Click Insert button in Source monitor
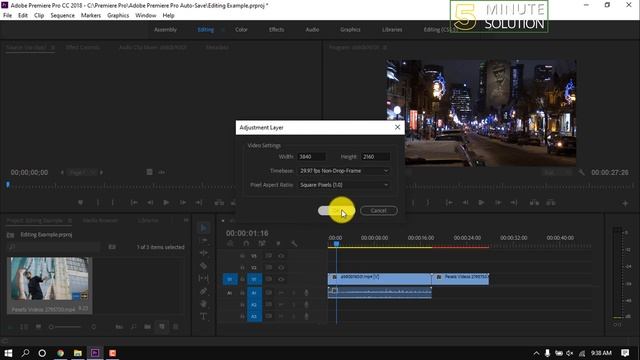640x360 pixels. tap(219, 202)
